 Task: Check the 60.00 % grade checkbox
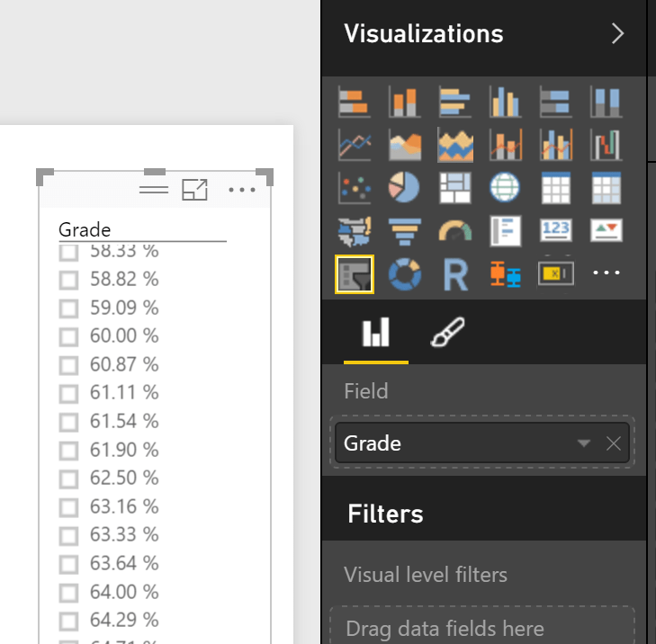(68, 336)
